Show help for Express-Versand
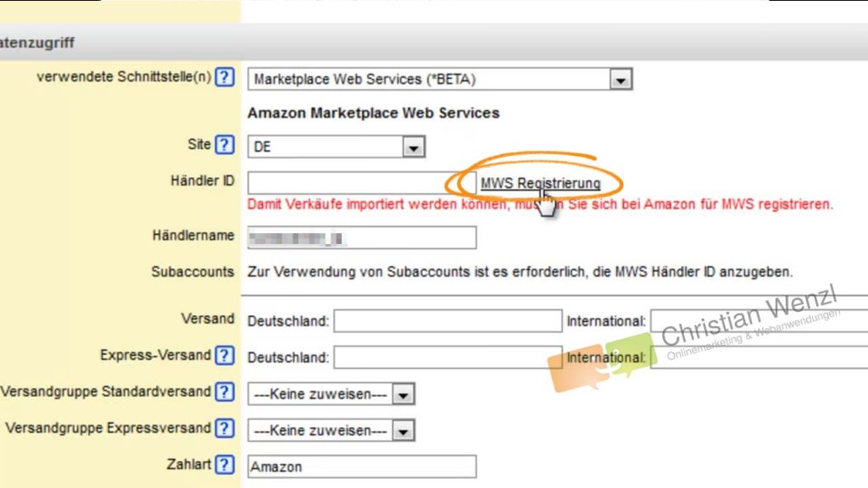The image size is (868, 488). [224, 356]
